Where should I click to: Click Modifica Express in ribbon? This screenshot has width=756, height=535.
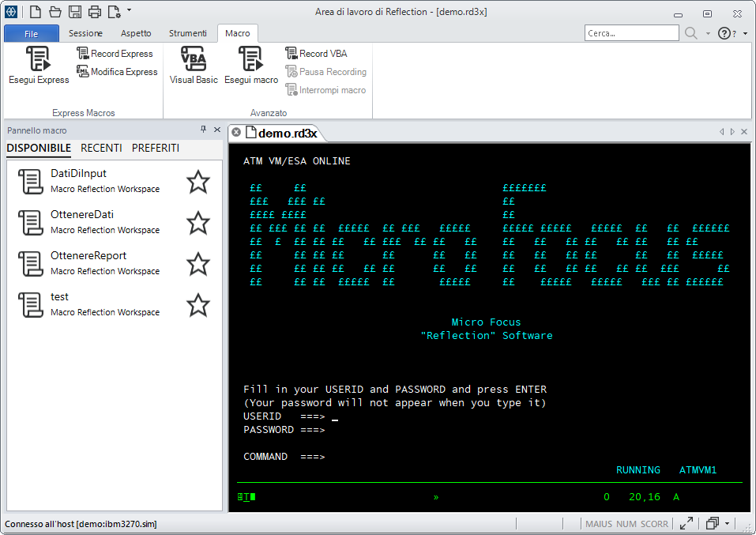pyautogui.click(x=117, y=72)
